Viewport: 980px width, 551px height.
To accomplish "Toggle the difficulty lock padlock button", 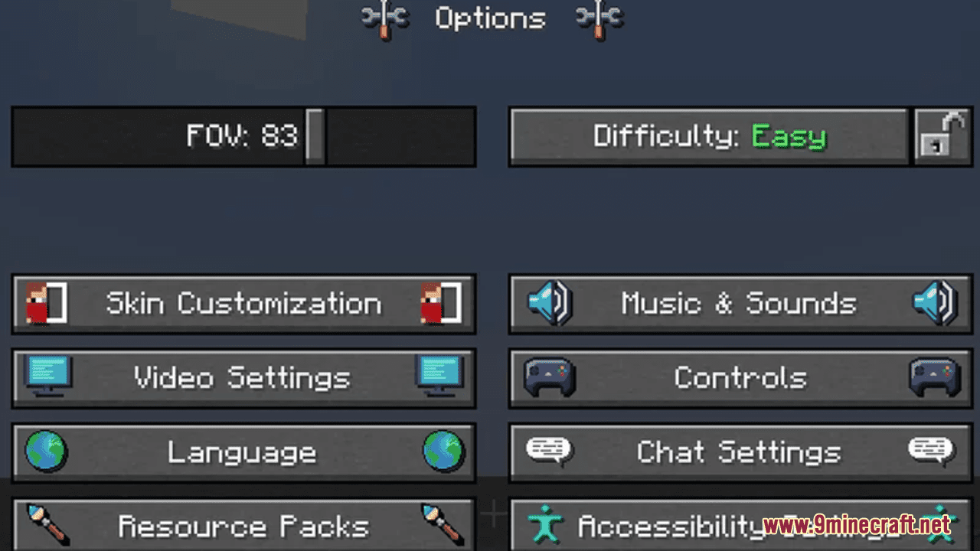I will click(x=943, y=137).
